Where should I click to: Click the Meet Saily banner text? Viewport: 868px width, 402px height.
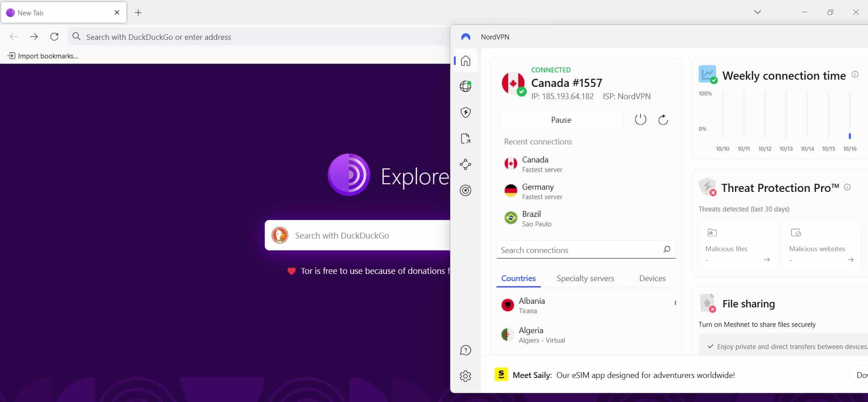624,375
